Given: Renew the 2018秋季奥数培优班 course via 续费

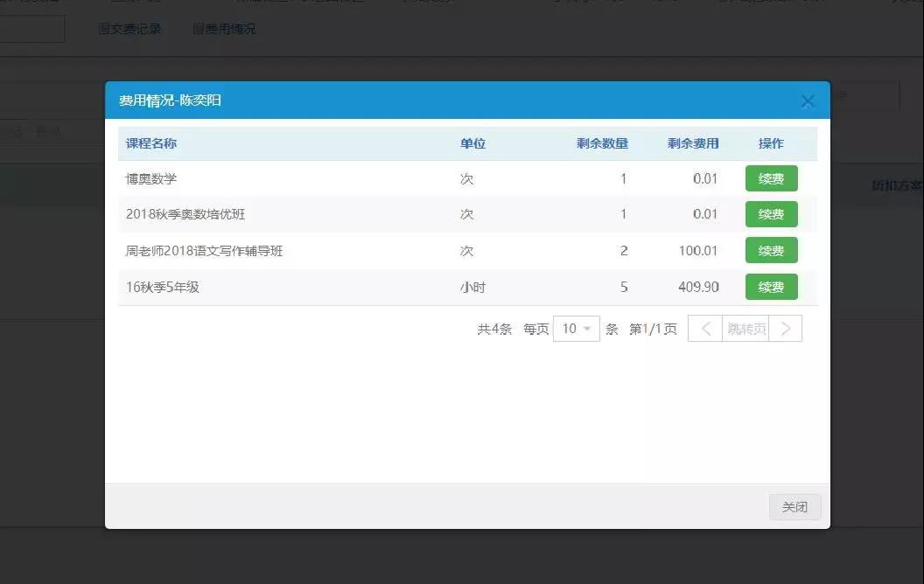Looking at the screenshot, I should [771, 214].
